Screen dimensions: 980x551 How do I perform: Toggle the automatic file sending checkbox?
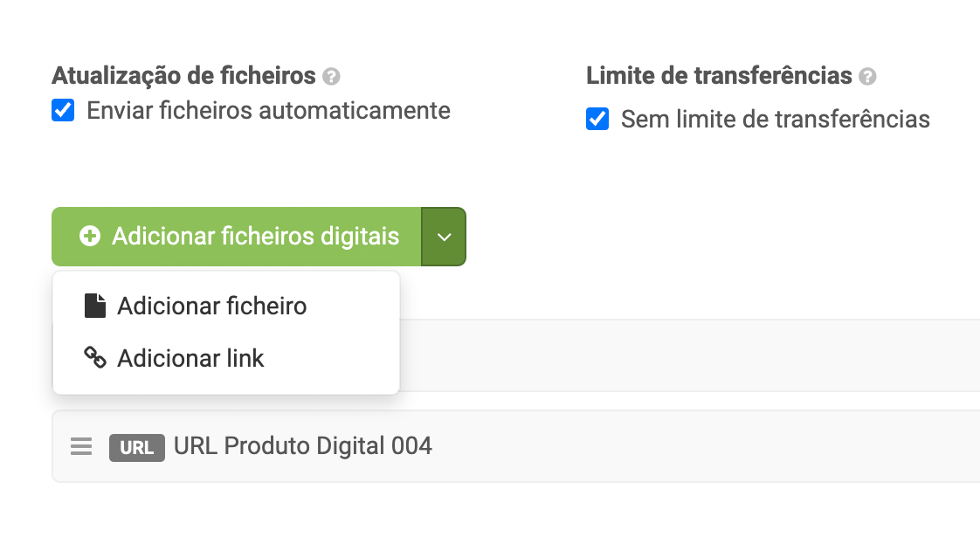coord(62,110)
